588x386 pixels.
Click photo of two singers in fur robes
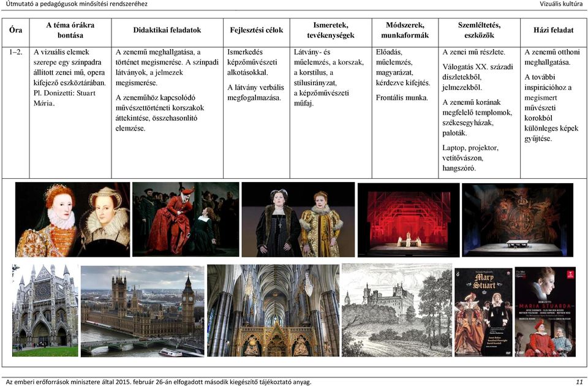pyautogui.click(x=298, y=219)
